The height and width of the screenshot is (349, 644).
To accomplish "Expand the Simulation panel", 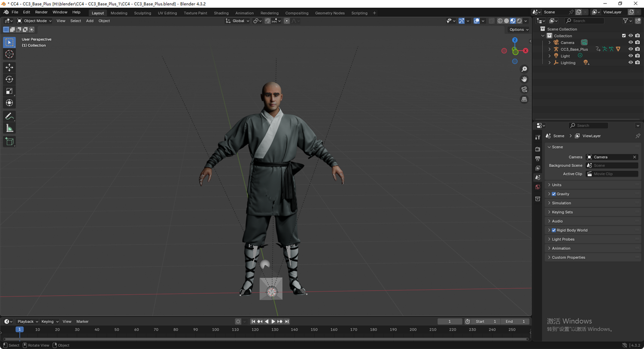I will (592, 203).
